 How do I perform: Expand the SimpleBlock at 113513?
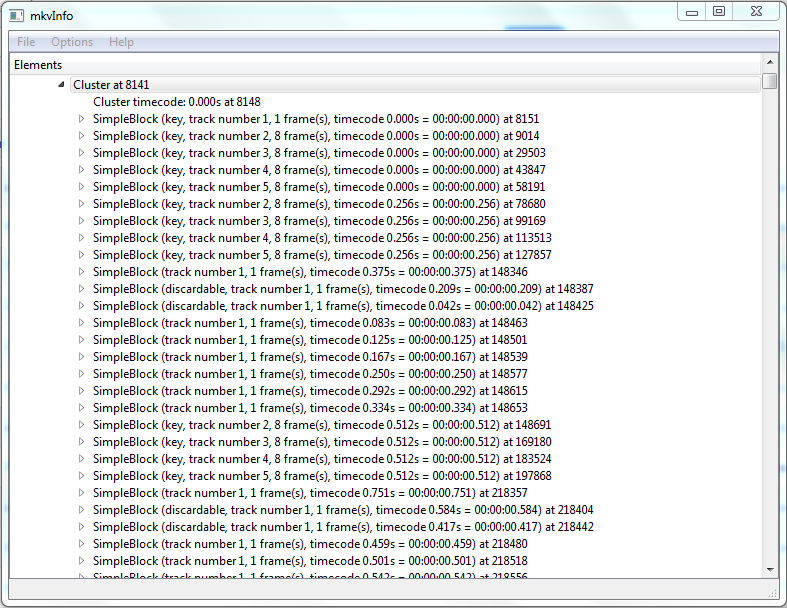81,237
